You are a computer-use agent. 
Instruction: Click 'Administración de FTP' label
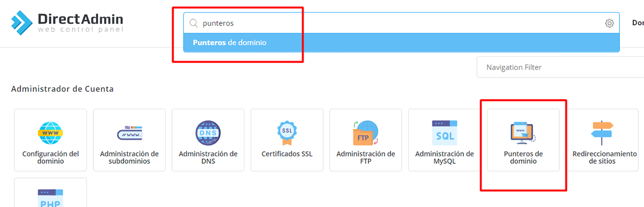(x=366, y=158)
